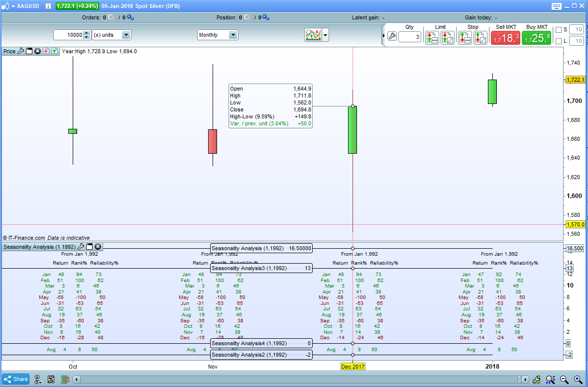Enable the S checkbox

point(558,30)
